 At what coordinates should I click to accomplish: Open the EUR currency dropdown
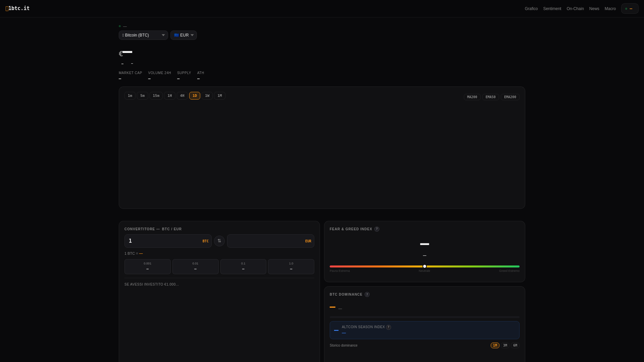[183, 35]
